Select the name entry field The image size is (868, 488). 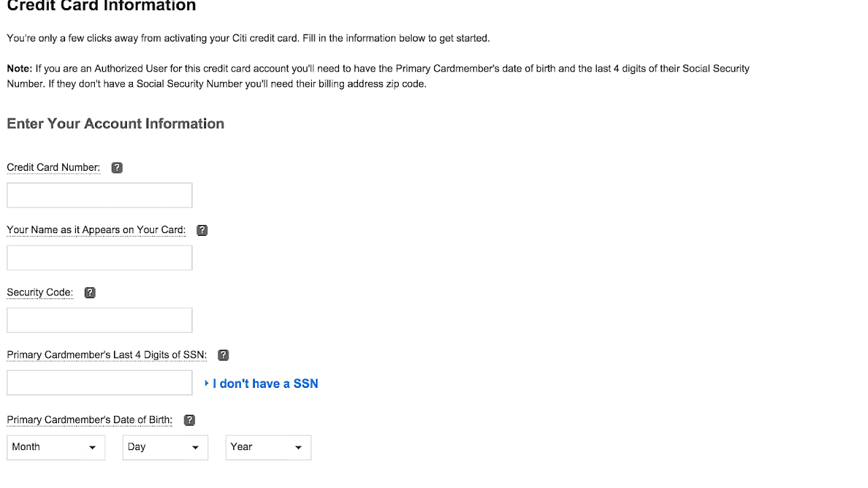[x=99, y=257]
